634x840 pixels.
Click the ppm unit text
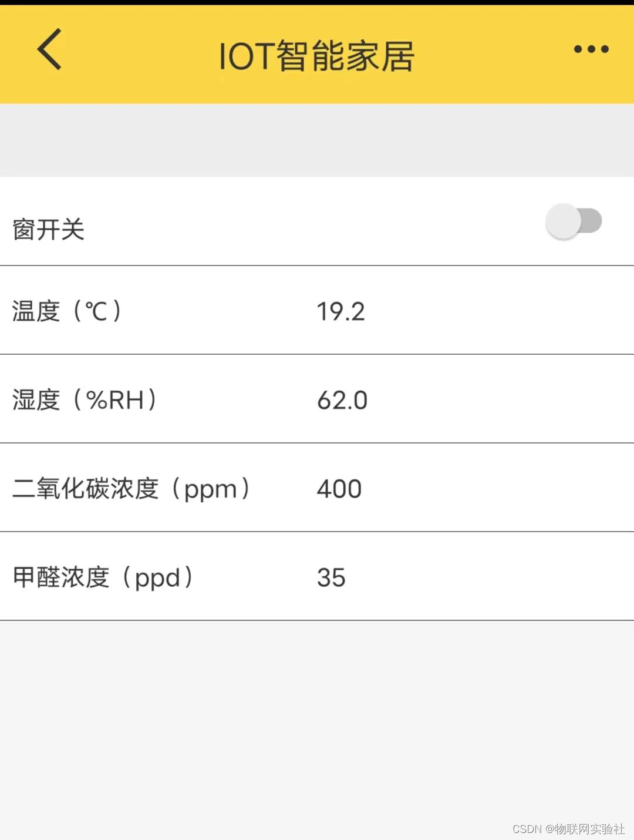tap(210, 490)
